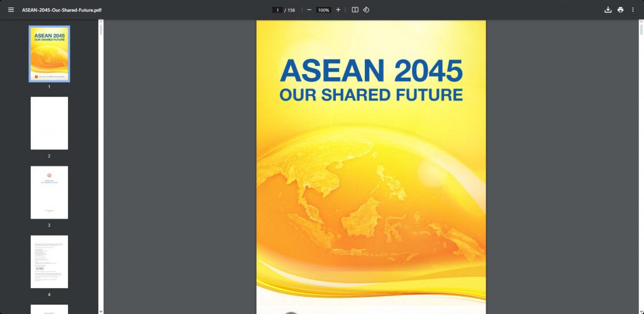Viewport: 644px width, 314px height.
Task: Select blank page 2 thumbnail
Action: (x=49, y=123)
